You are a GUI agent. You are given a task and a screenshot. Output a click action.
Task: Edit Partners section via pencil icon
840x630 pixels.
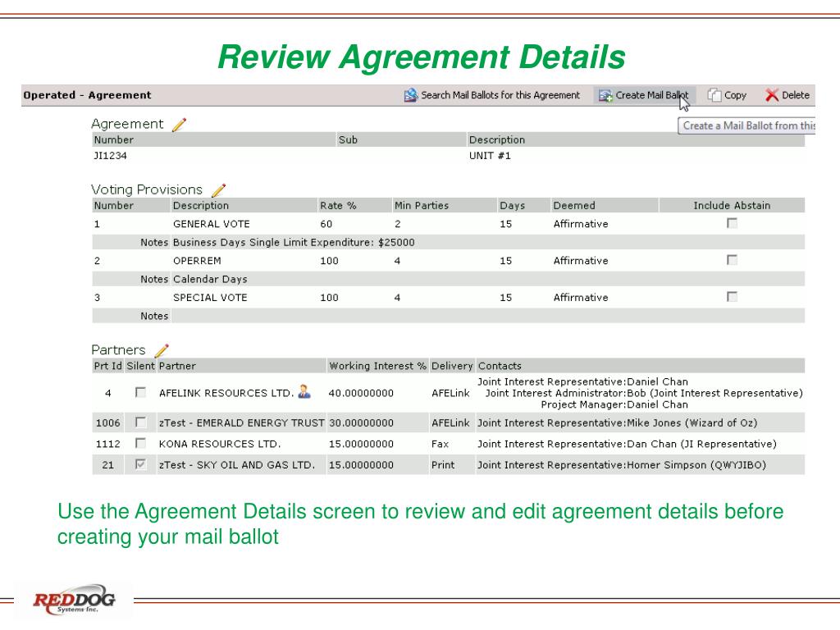(x=162, y=350)
